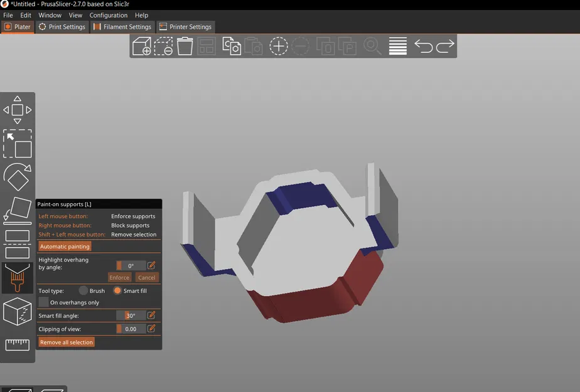Select the Cut tool icon
The width and height of the screenshot is (580, 392).
(x=18, y=244)
